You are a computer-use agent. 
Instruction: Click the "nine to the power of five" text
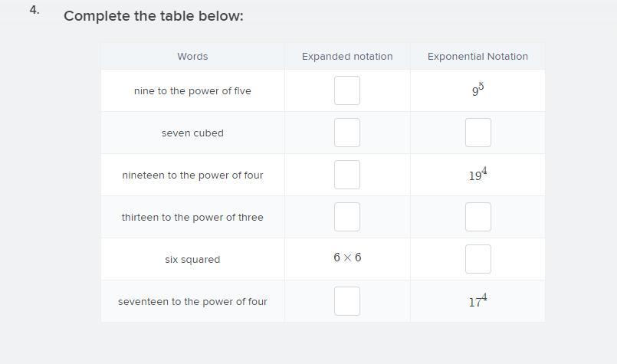point(192,91)
